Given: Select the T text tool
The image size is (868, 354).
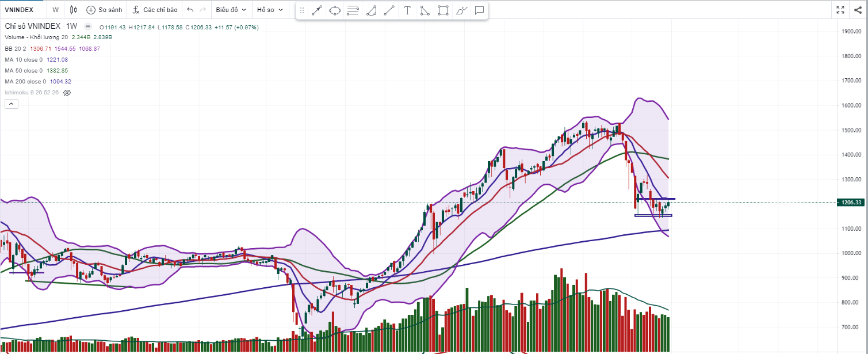Looking at the screenshot, I should 407,10.
